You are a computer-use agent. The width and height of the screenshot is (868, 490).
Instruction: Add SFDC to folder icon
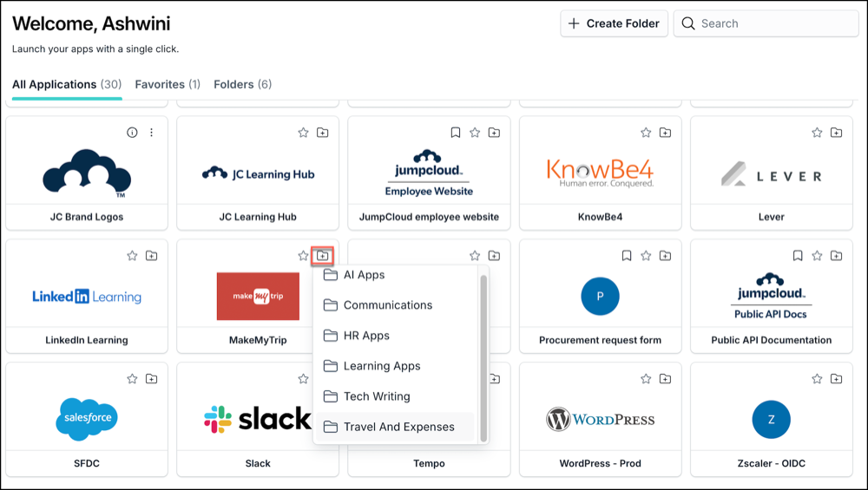pos(151,379)
